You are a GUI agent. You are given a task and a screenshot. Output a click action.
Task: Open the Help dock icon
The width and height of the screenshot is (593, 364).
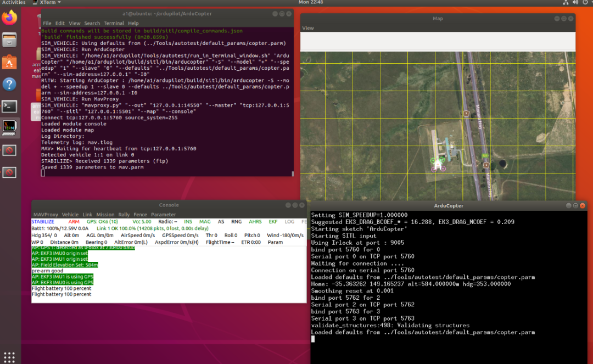click(x=9, y=84)
